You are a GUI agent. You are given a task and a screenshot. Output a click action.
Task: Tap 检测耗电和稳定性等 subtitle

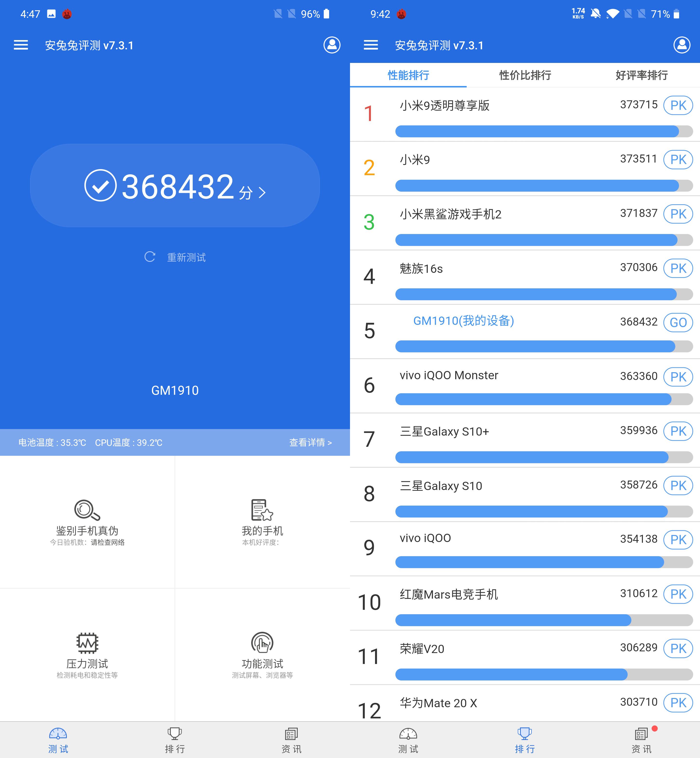coord(87,675)
